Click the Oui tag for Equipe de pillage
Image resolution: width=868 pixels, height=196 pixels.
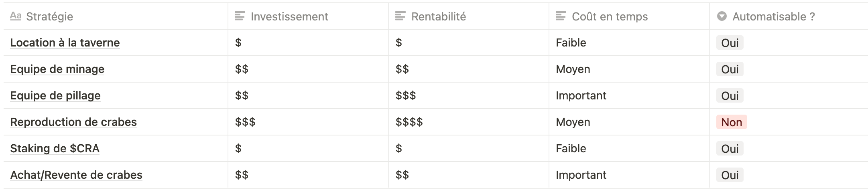coord(730,96)
